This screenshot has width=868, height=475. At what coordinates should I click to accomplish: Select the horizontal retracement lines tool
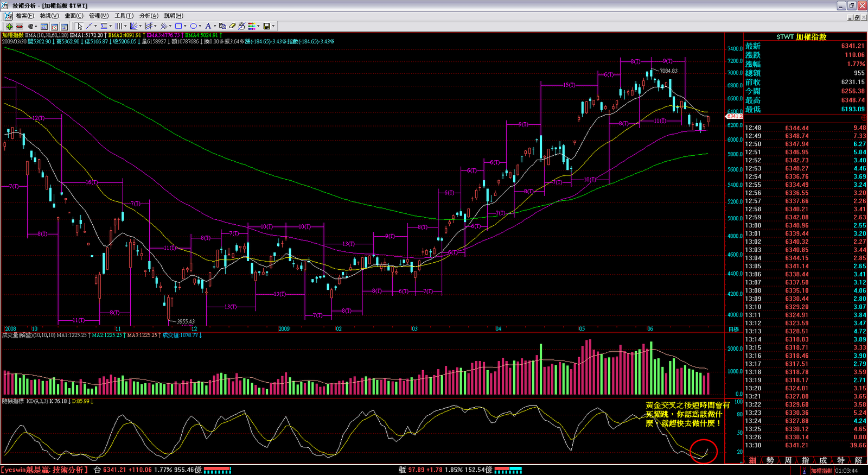click(x=104, y=26)
